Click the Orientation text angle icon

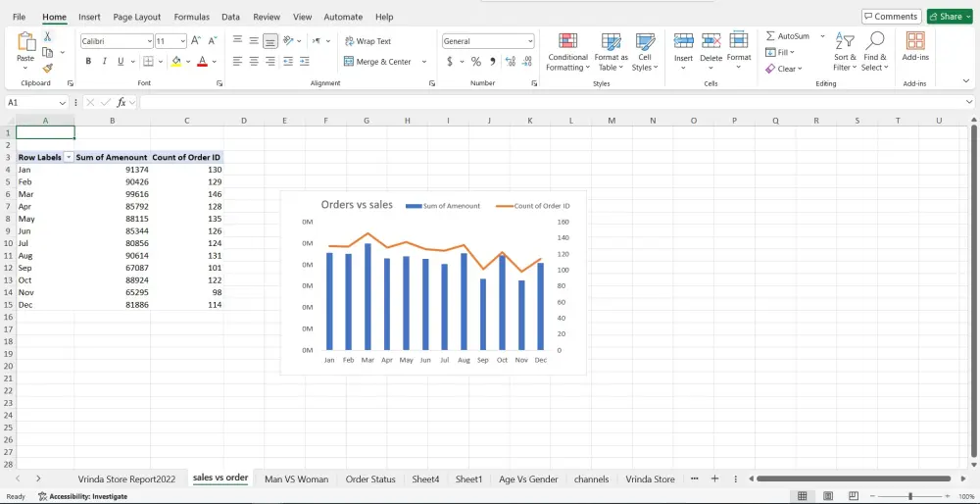pos(288,40)
